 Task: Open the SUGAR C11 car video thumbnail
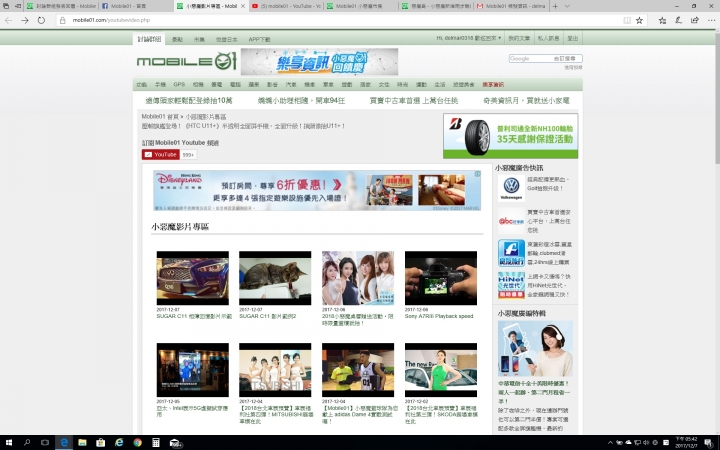[x=192, y=278]
